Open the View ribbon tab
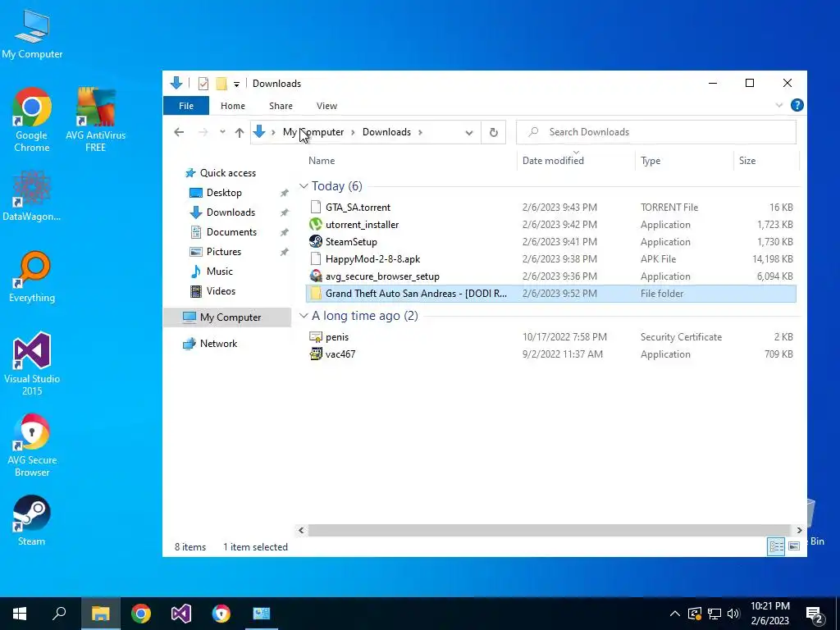 (326, 106)
